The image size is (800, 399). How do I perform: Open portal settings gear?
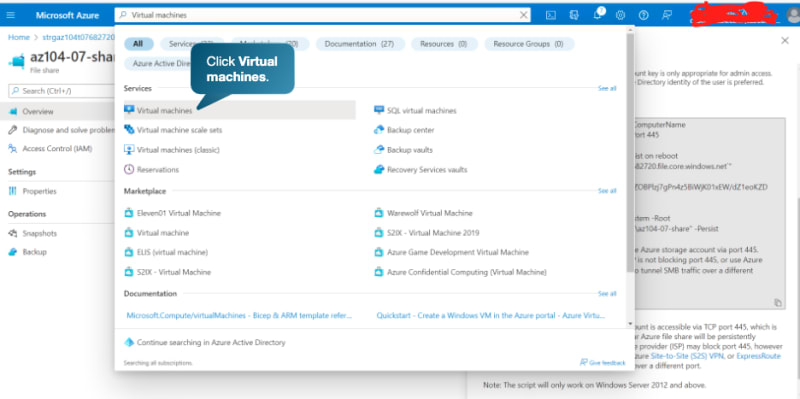(620, 15)
